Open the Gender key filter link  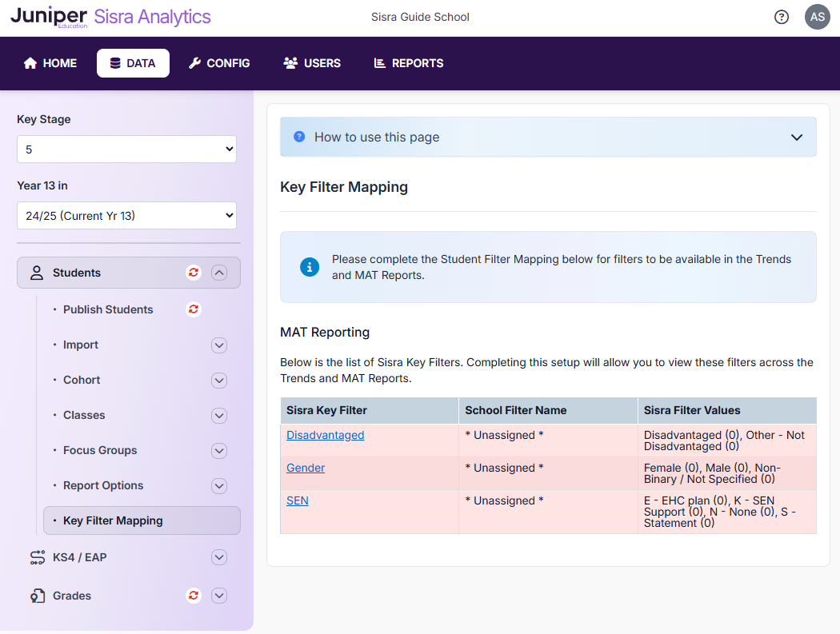pyautogui.click(x=306, y=468)
